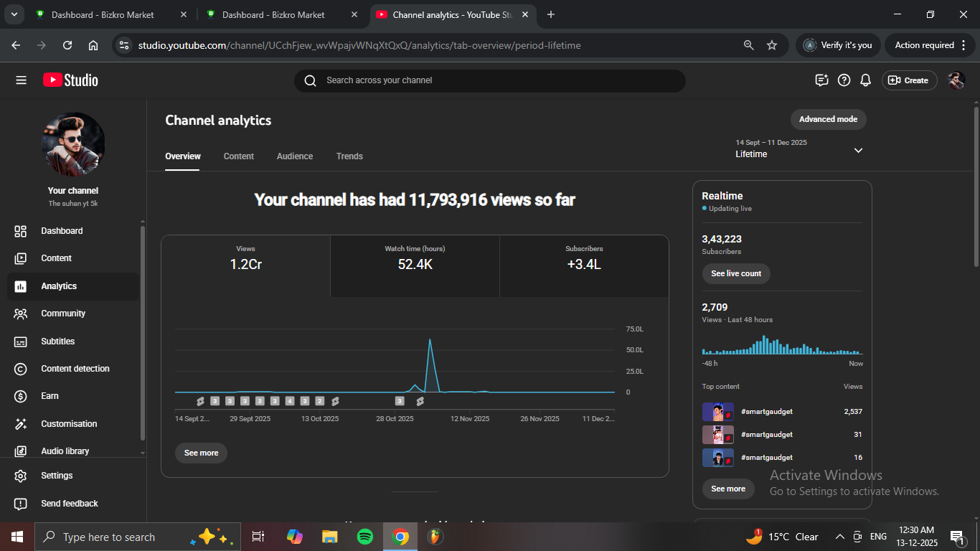This screenshot has width=980, height=551.
Task: Switch to the Audience tab
Action: point(295,156)
